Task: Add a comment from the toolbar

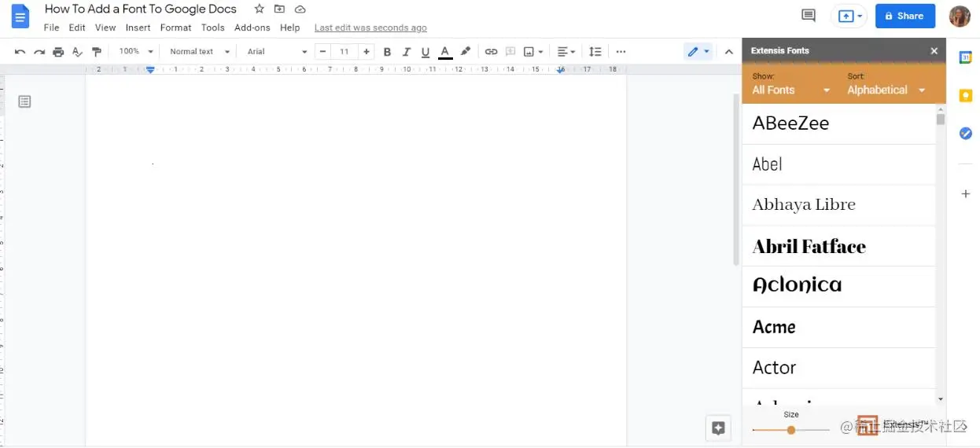Action: click(x=510, y=52)
